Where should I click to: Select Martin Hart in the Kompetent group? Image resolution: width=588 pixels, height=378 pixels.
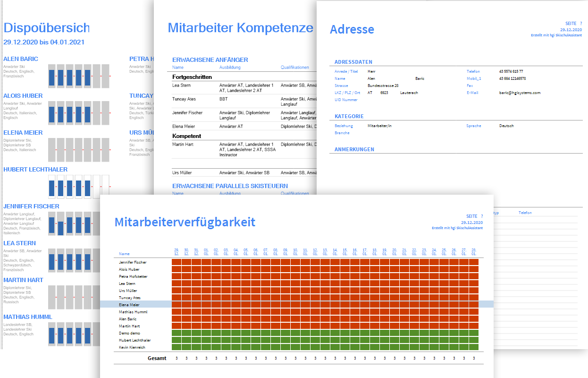point(183,144)
